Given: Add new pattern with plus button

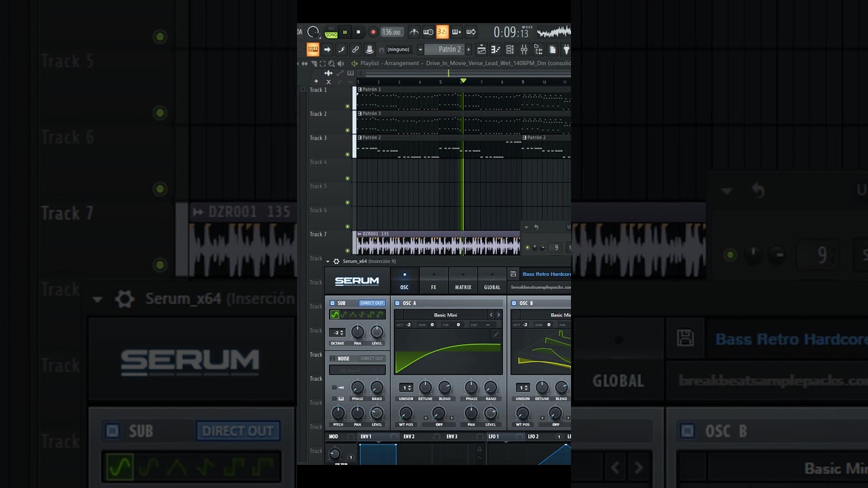Looking at the screenshot, I should [x=469, y=49].
